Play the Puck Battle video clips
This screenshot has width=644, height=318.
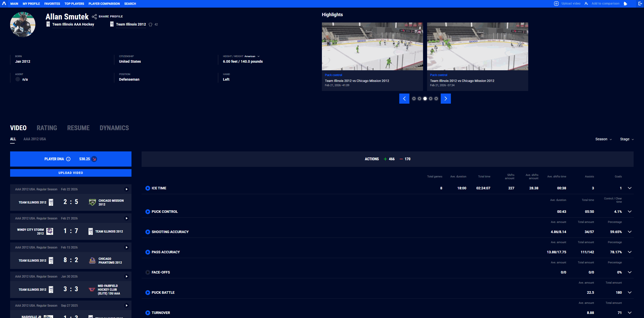[148, 292]
